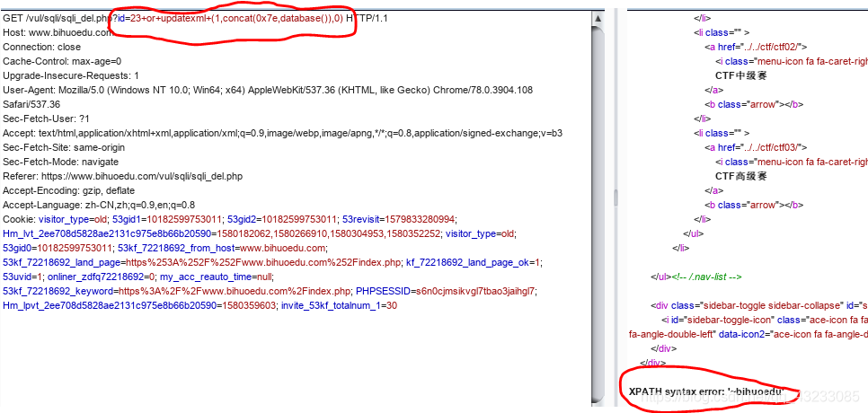Click the CTF中级赛 text in response

(740, 75)
